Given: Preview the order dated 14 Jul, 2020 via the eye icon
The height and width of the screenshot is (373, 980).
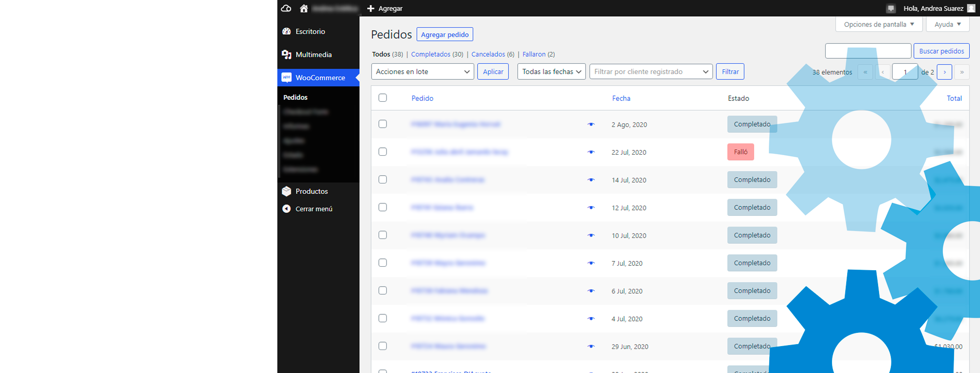Looking at the screenshot, I should 591,180.
